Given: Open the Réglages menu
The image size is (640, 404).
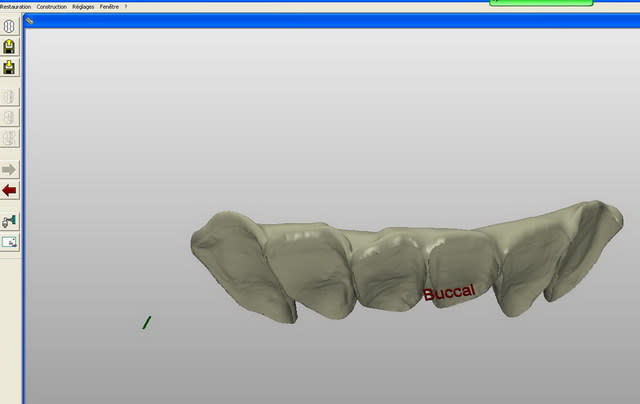Looking at the screenshot, I should tap(83, 6).
